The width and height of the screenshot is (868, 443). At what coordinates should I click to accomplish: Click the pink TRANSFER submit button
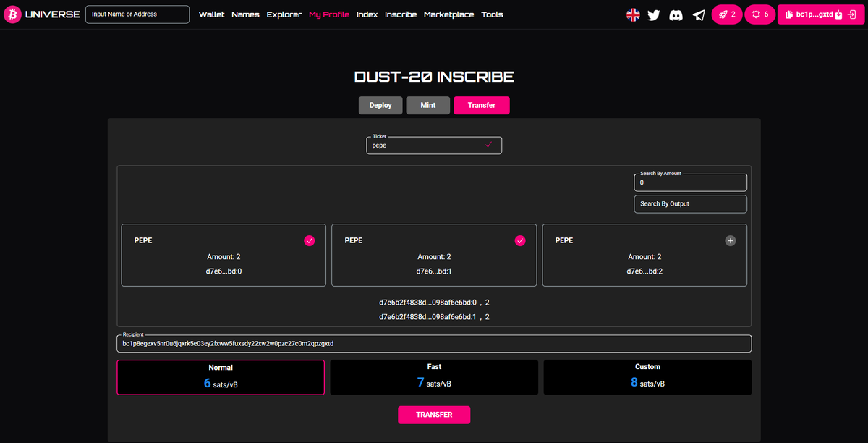[434, 415]
